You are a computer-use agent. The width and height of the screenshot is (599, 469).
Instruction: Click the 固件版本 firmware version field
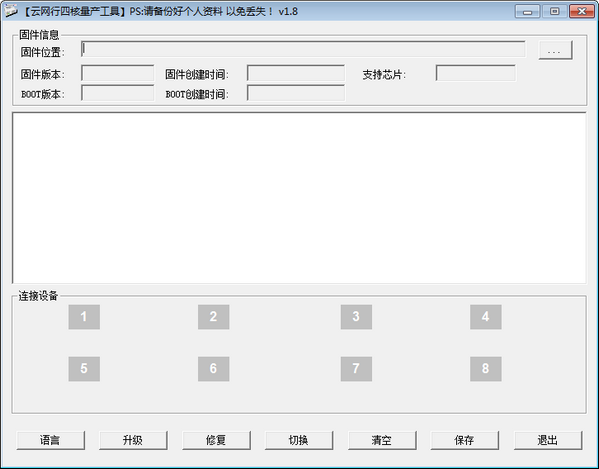click(118, 73)
